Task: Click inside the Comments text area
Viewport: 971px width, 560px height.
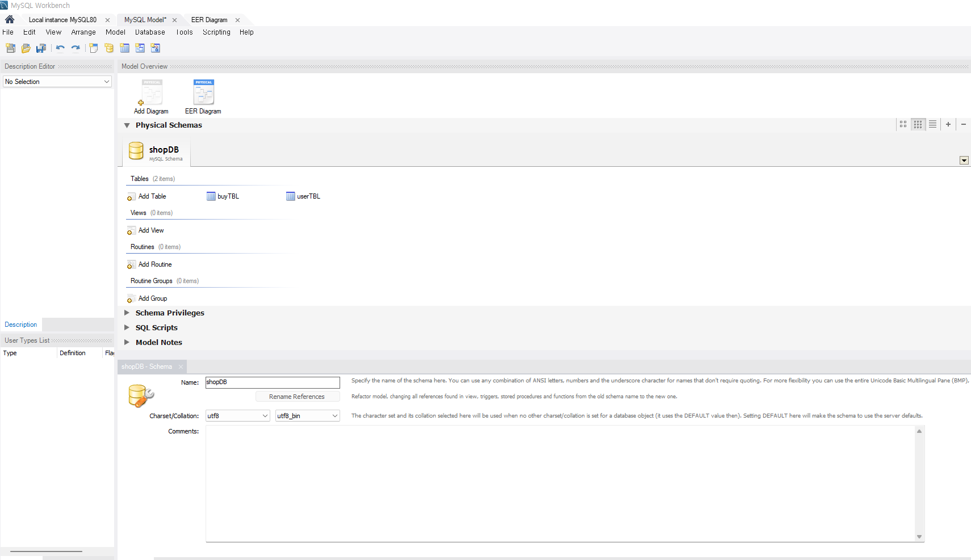Action: tap(560, 483)
